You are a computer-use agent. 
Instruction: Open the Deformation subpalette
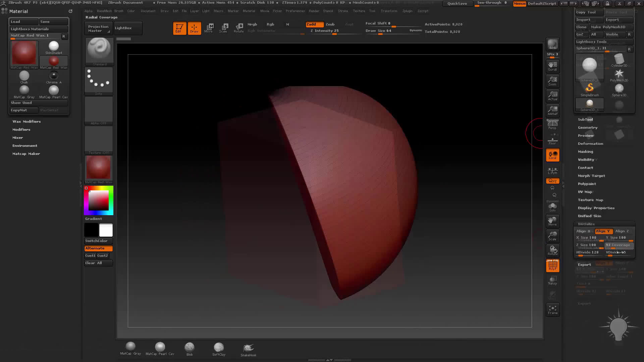(x=590, y=143)
